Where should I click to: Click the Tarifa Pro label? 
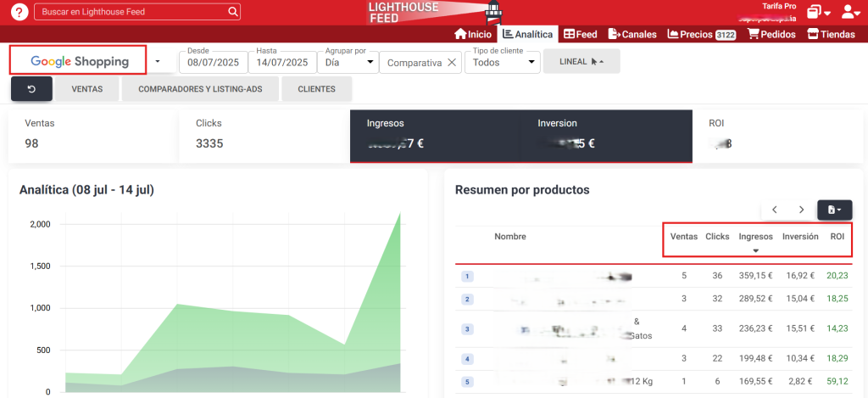780,6
